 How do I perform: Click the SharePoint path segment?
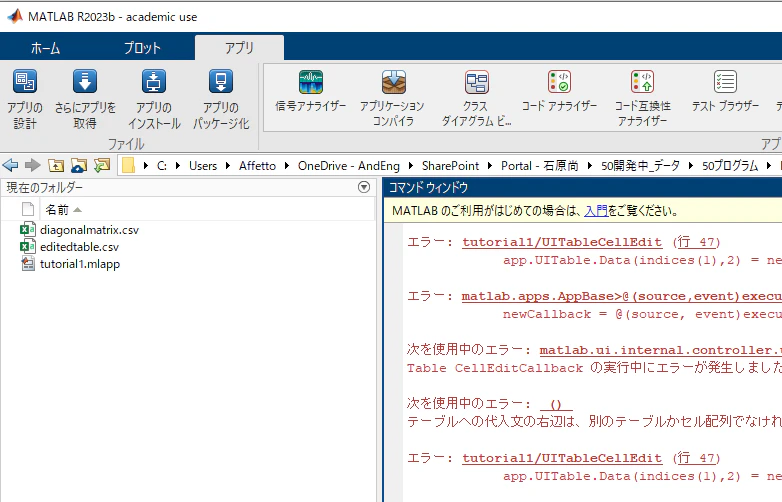(450, 166)
